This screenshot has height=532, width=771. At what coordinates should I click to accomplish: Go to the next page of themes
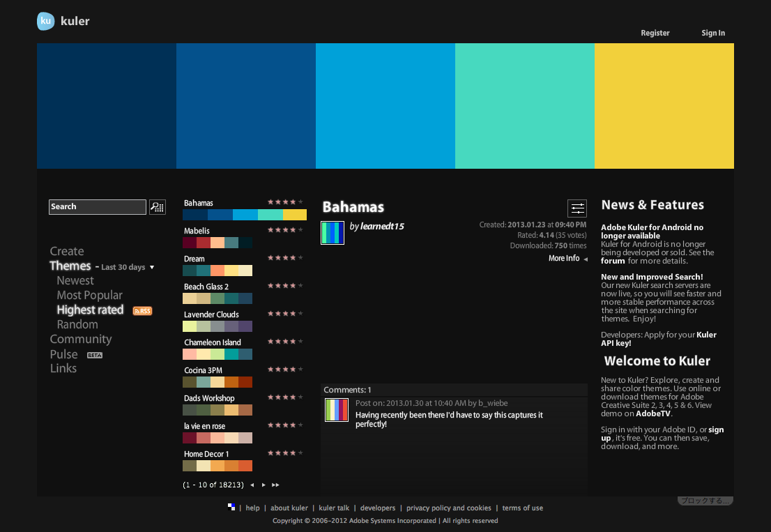point(264,485)
